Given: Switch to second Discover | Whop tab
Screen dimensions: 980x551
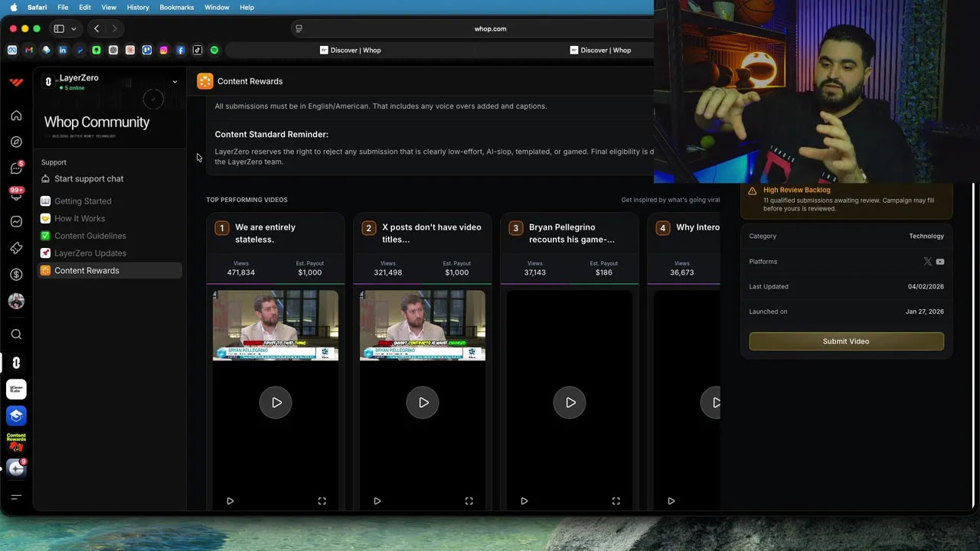Looking at the screenshot, I should tap(600, 51).
